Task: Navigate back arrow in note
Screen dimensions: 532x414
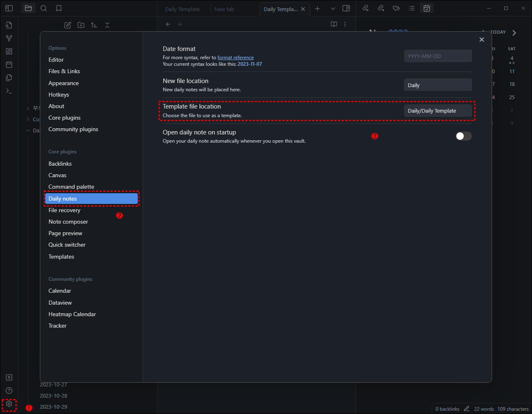Action: coord(168,24)
